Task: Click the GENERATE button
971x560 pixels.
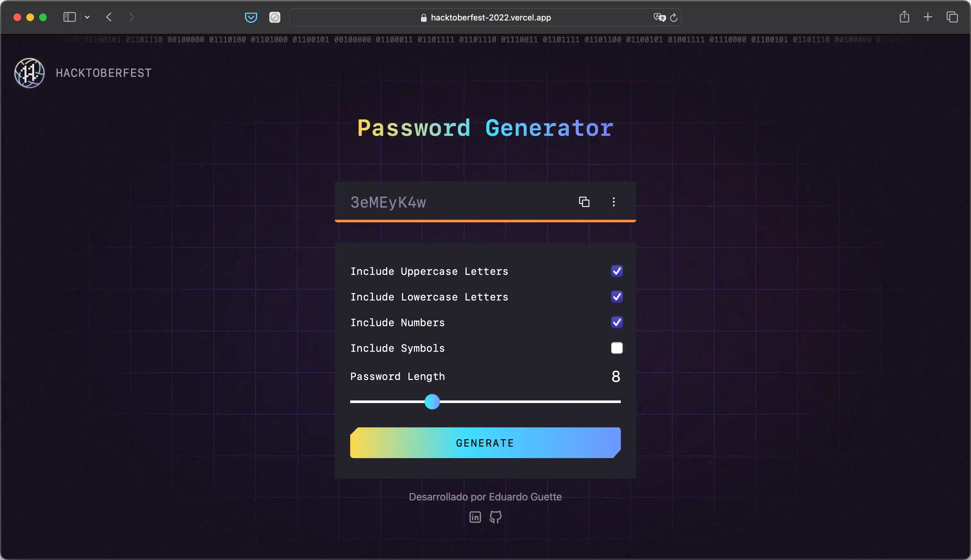Action: pos(485,443)
